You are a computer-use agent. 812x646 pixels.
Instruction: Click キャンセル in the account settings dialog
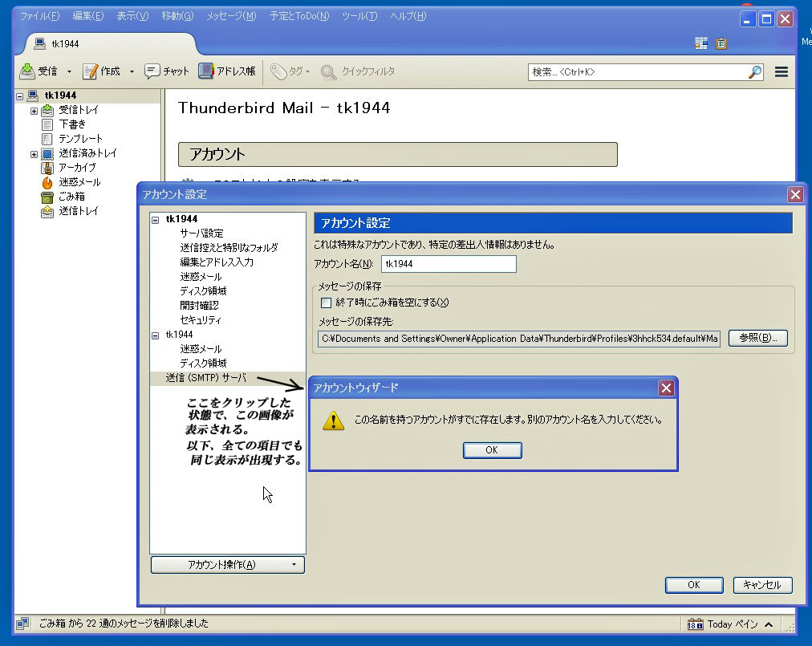coord(762,585)
